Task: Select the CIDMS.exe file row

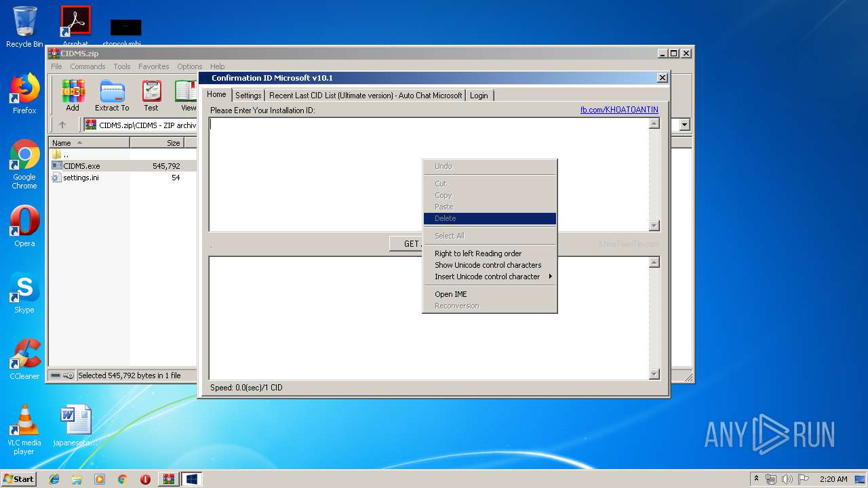Action: pyautogui.click(x=123, y=166)
